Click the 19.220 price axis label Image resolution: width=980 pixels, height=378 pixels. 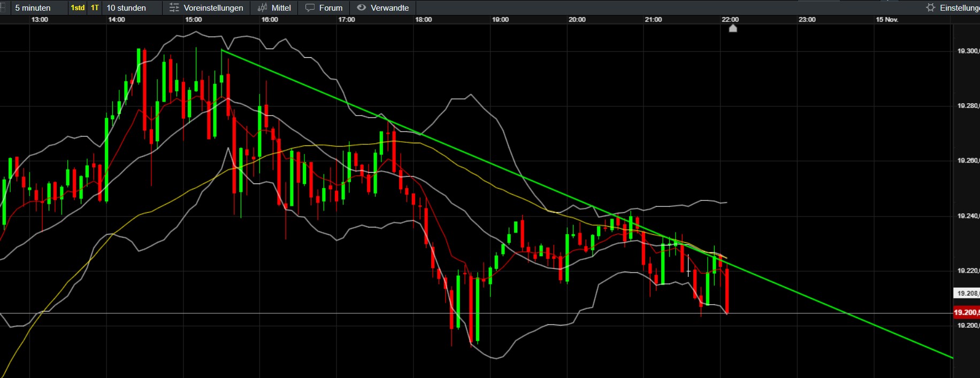(x=968, y=271)
